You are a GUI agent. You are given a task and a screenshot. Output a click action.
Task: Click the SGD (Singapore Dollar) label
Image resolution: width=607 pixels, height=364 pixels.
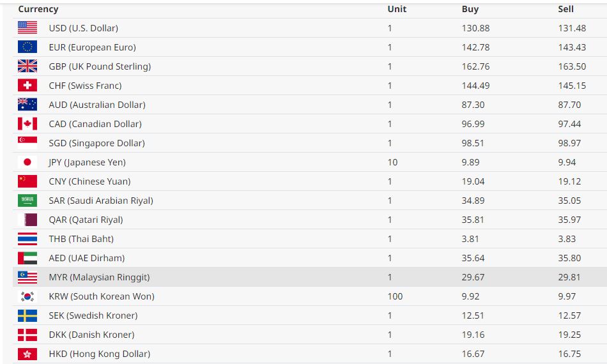point(96,143)
